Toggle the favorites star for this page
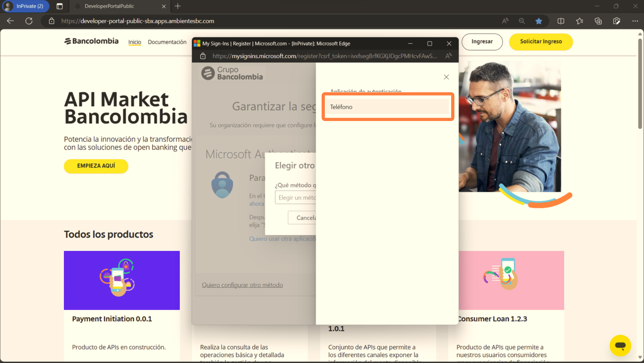Image resolution: width=644 pixels, height=363 pixels. click(539, 21)
